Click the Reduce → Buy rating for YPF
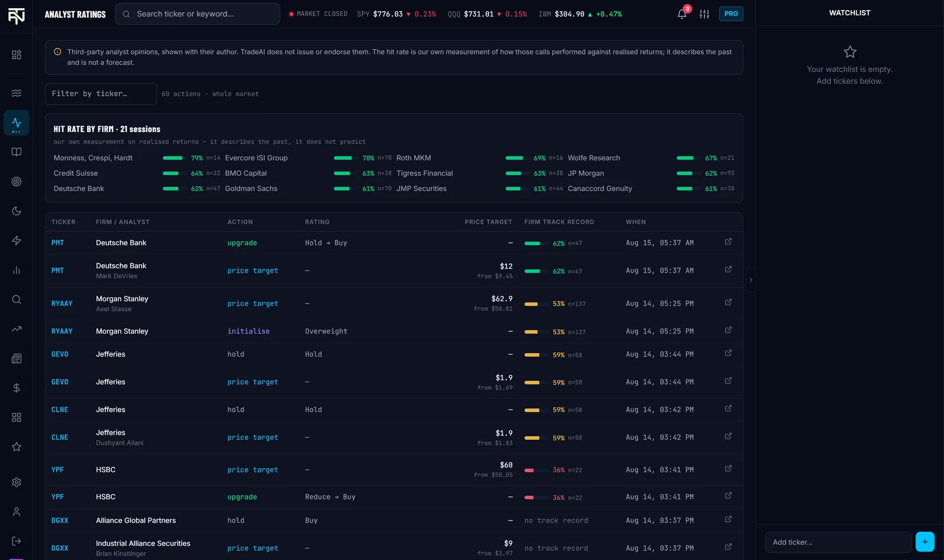The width and height of the screenshot is (944, 560). coord(330,497)
